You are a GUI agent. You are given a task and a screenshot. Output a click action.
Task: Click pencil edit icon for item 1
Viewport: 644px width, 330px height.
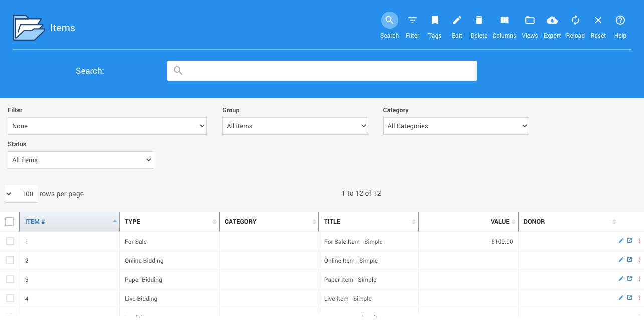621,241
